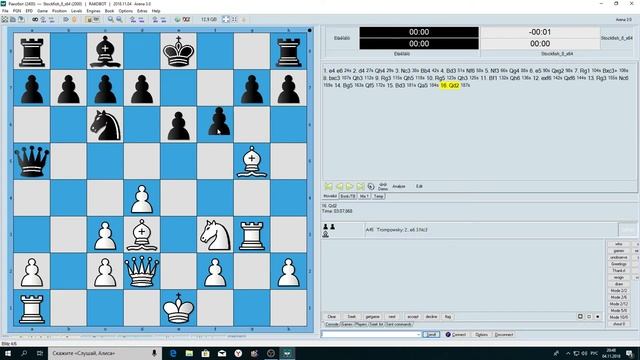
Task: Click the Edit button
Action: point(419,186)
